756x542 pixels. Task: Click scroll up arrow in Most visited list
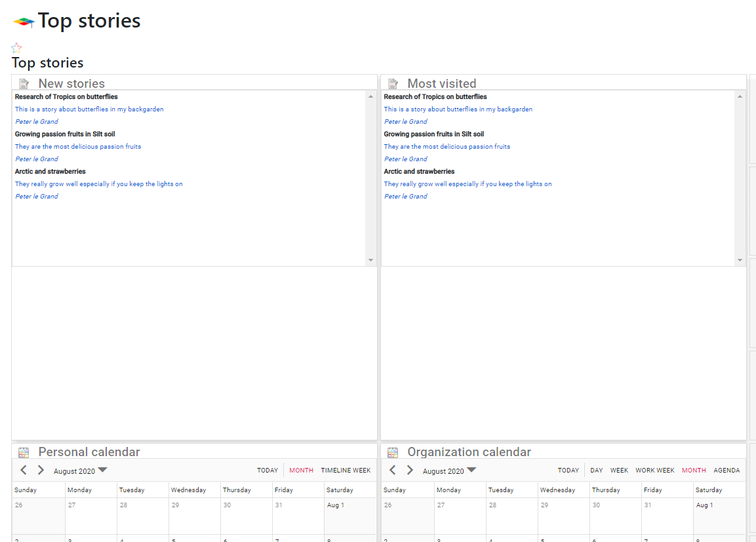[740, 97]
